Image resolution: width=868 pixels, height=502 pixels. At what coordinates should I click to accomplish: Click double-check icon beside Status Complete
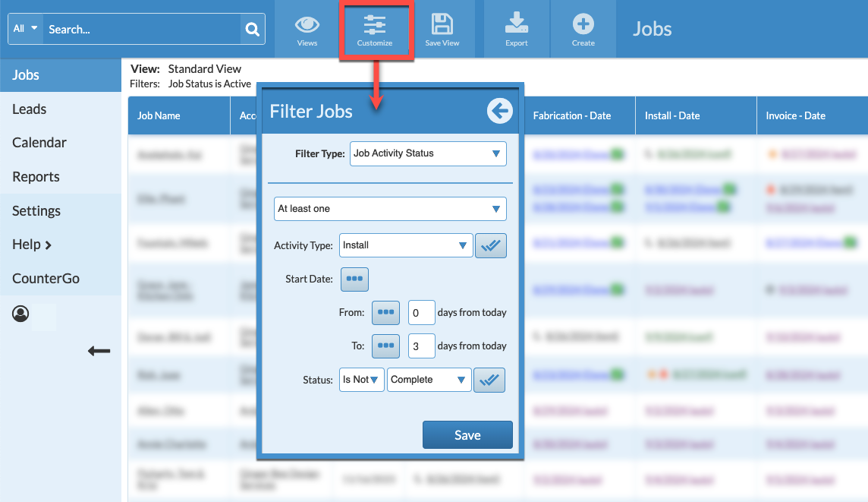(x=489, y=380)
